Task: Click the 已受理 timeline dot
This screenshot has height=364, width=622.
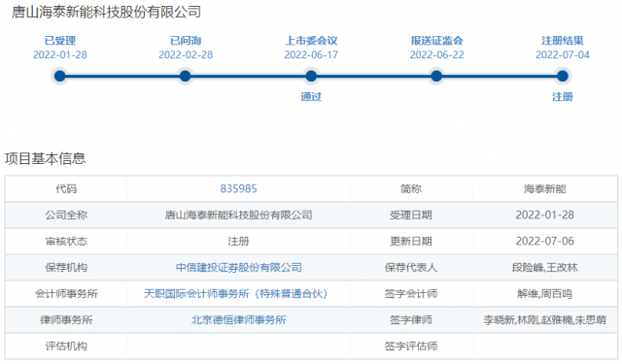Action: coord(60,76)
